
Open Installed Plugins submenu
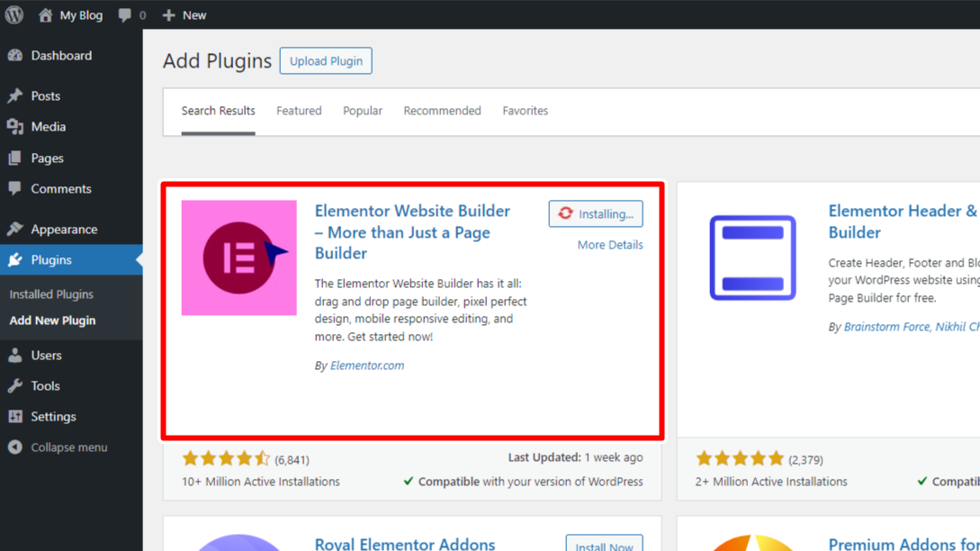pyautogui.click(x=51, y=294)
